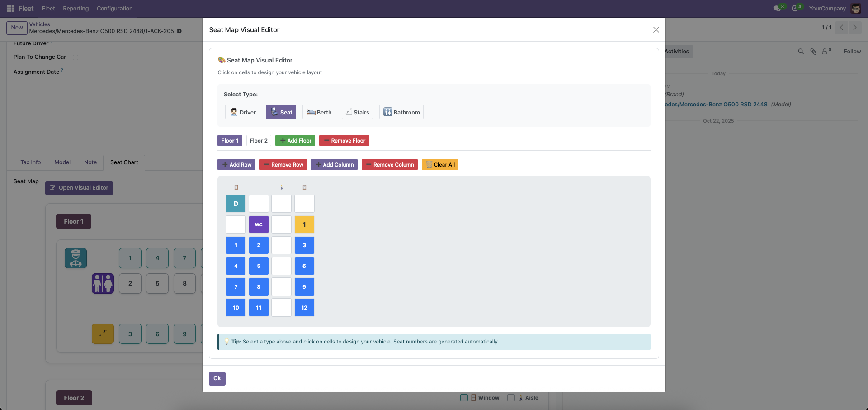Switch to the Model tab
The image size is (868, 410).
[62, 162]
